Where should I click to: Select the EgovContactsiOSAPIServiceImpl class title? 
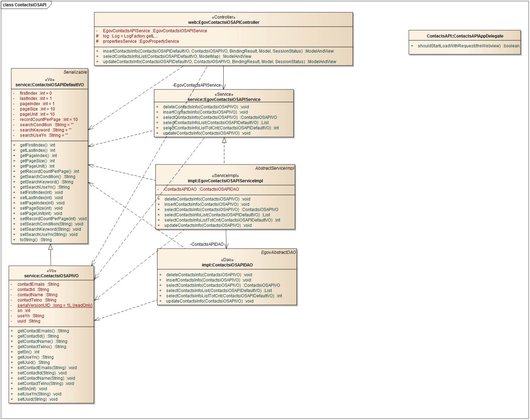(x=225, y=181)
